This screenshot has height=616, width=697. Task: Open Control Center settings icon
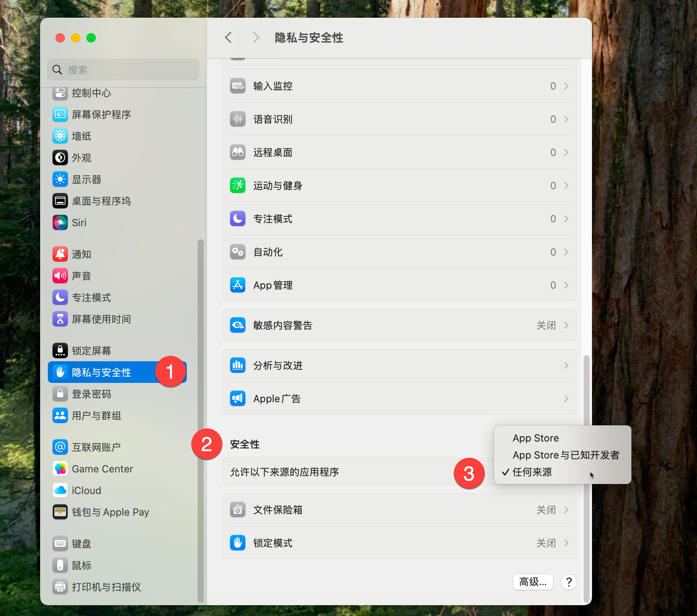[x=60, y=93]
